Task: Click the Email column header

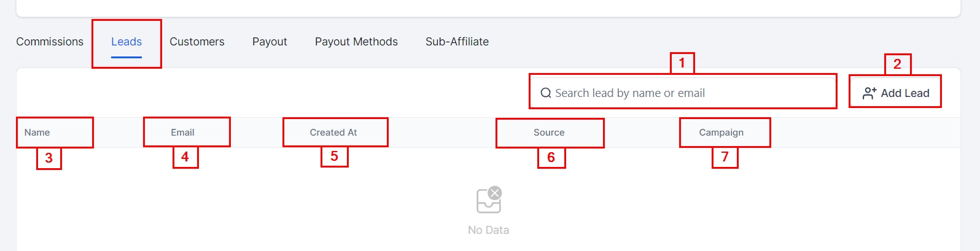Action: [182, 133]
